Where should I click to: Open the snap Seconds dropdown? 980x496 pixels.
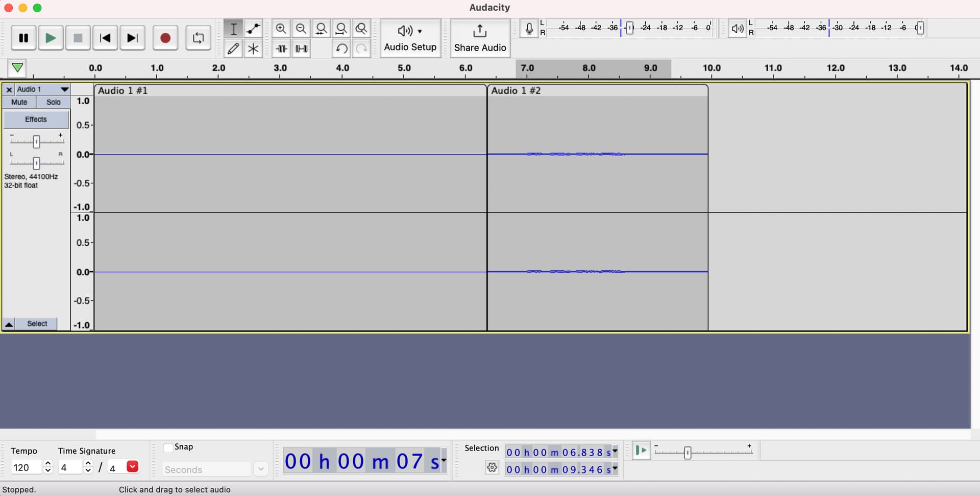pos(260,469)
